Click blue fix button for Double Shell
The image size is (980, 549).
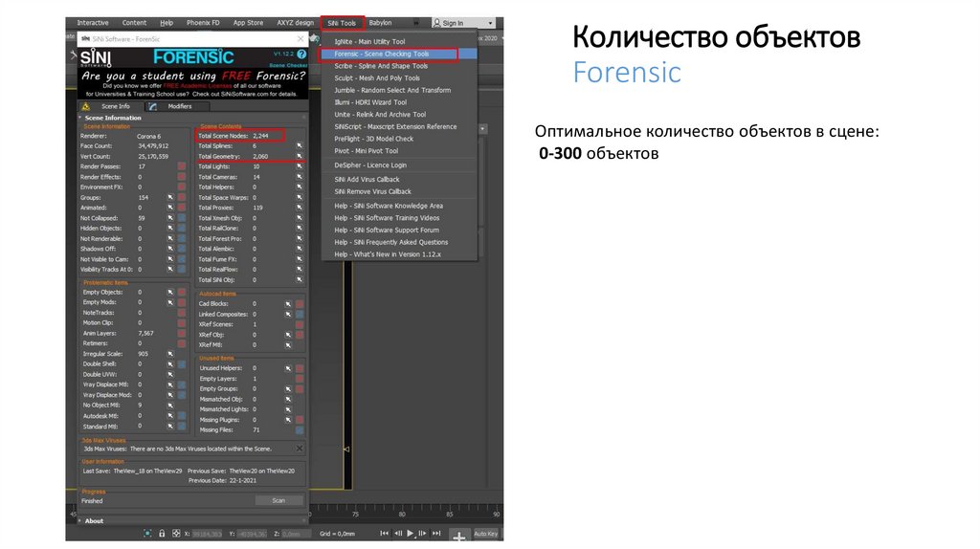[x=181, y=364]
